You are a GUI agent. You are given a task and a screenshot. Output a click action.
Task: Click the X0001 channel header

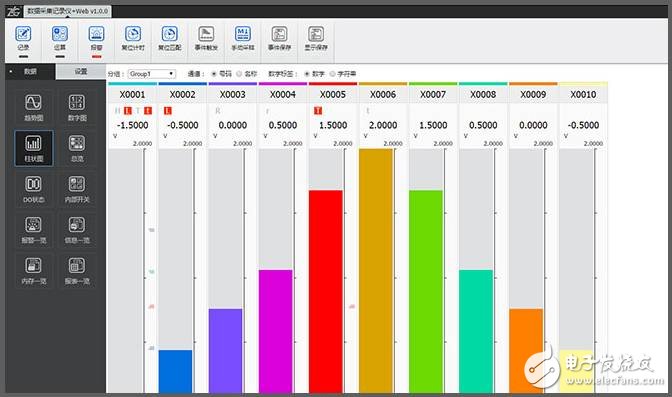pyautogui.click(x=132, y=94)
